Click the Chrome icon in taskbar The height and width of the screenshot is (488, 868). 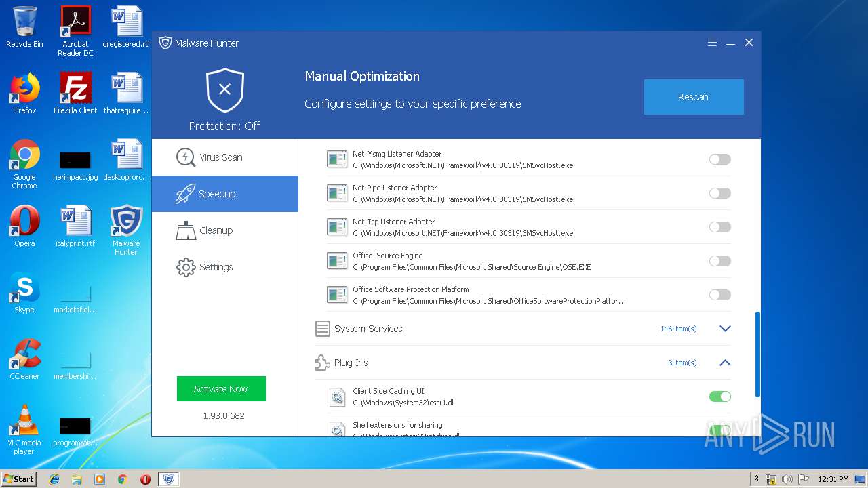pyautogui.click(x=122, y=479)
